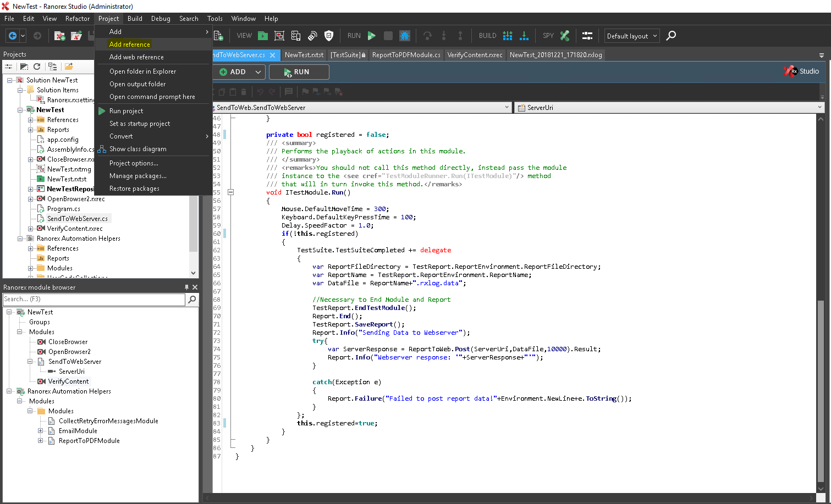Collapse Ranorex Automation Helpers project node
Viewport: 831px width, 504px height.
(x=20, y=239)
